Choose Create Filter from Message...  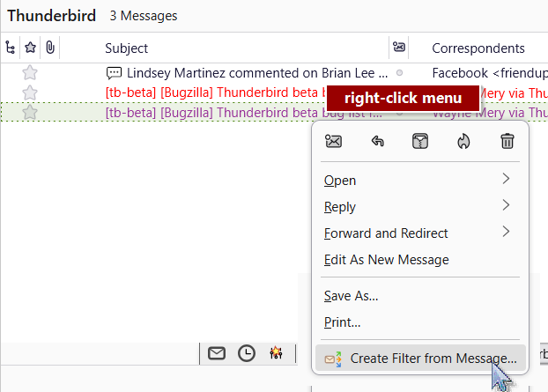point(420,359)
